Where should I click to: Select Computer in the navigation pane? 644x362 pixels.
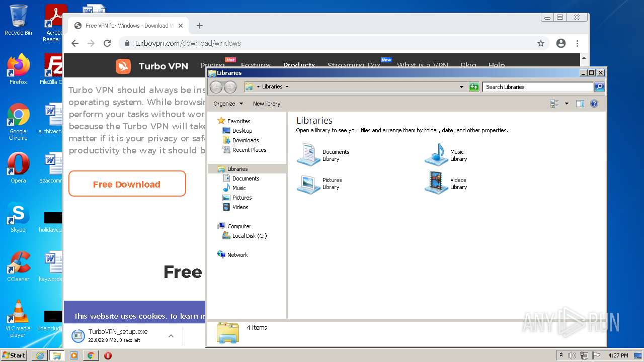[234, 226]
